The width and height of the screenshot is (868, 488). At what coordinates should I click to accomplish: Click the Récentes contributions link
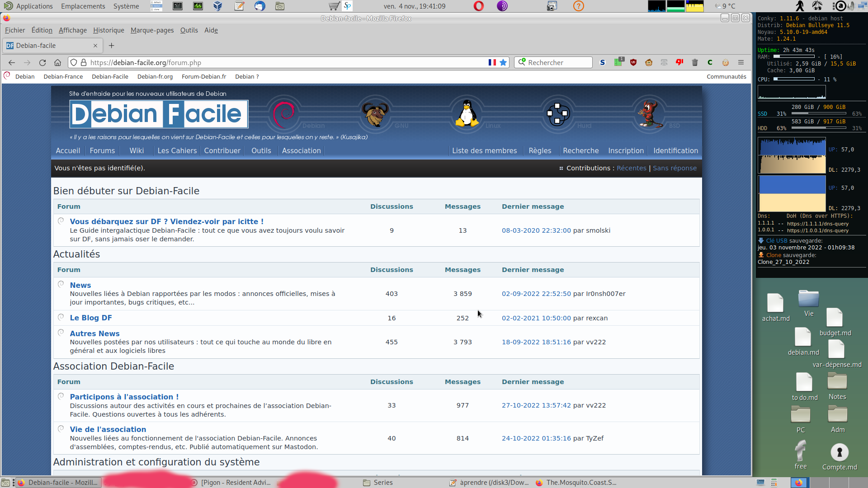(x=631, y=168)
